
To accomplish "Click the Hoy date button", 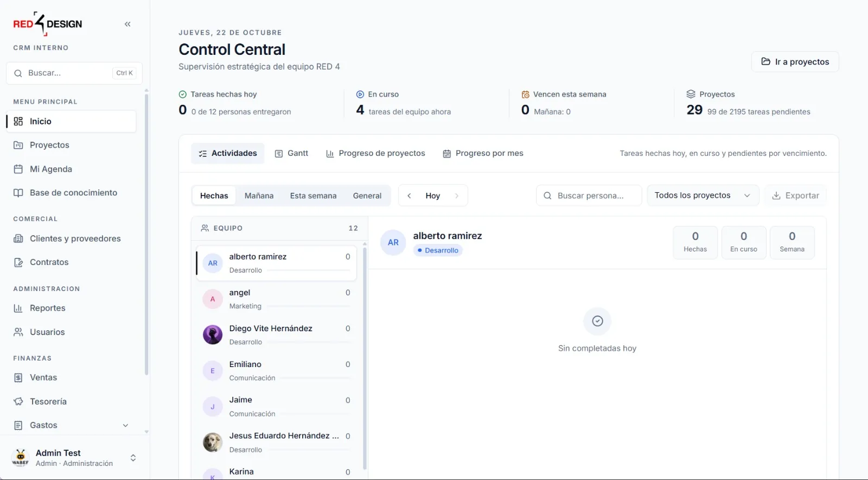I will click(433, 195).
